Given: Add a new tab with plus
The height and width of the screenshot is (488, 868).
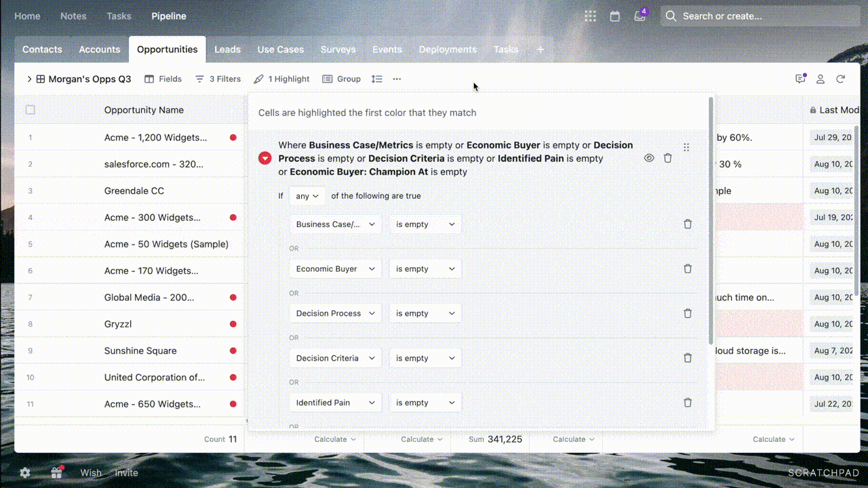Looking at the screenshot, I should pos(540,49).
